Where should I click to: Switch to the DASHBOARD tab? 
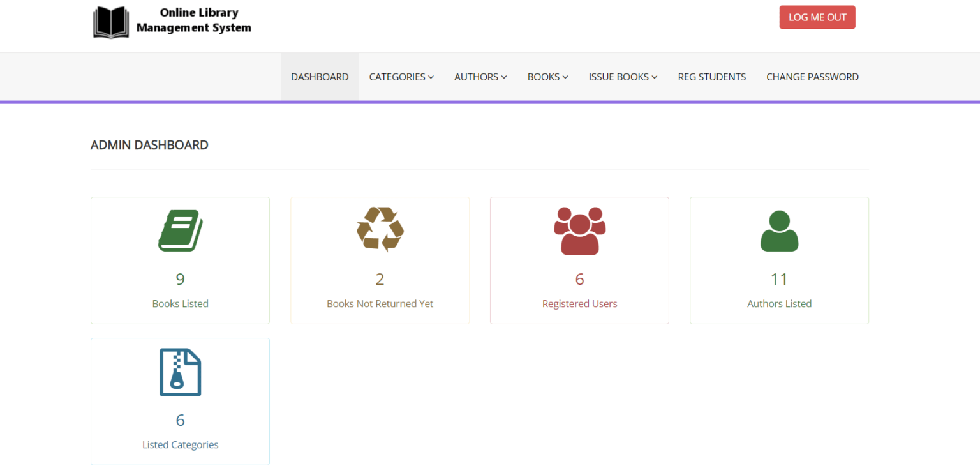point(320,77)
